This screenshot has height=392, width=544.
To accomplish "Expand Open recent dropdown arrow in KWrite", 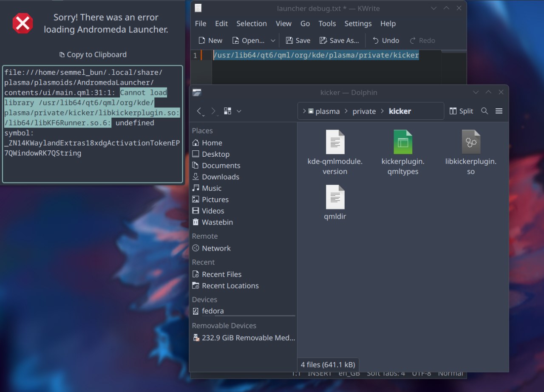I will [273, 41].
